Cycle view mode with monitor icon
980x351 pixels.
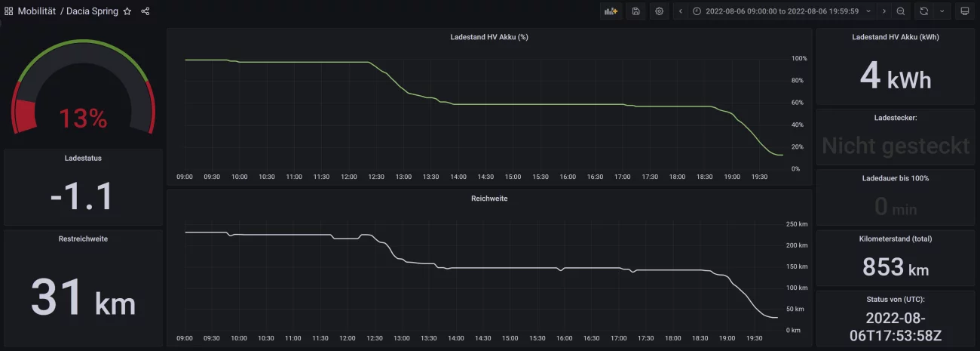[963, 11]
